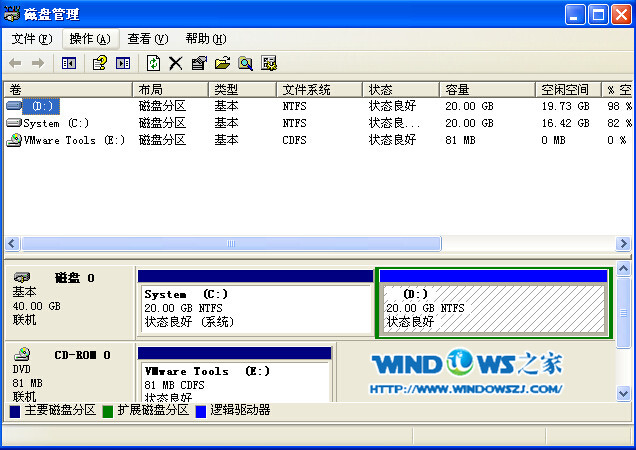Open the 操作(A) menu
The image size is (636, 450).
tap(90, 39)
